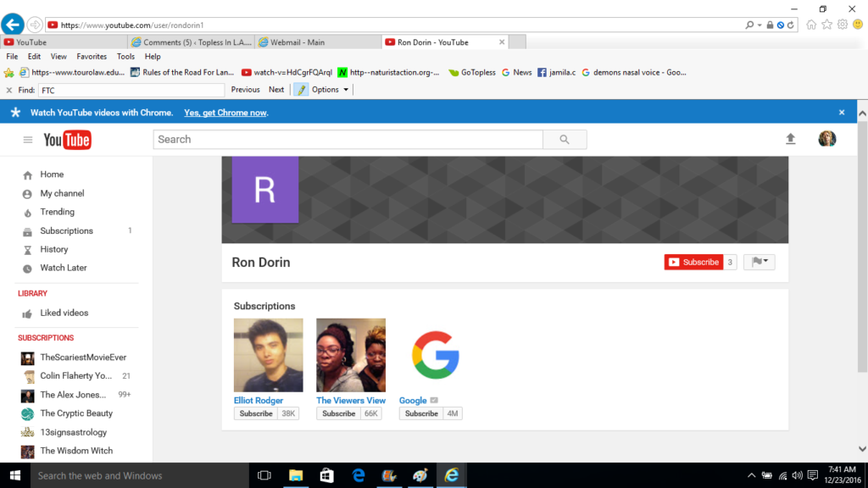Subscribe to Ron Dorin's channel
The width and height of the screenshot is (868, 488).
(693, 263)
